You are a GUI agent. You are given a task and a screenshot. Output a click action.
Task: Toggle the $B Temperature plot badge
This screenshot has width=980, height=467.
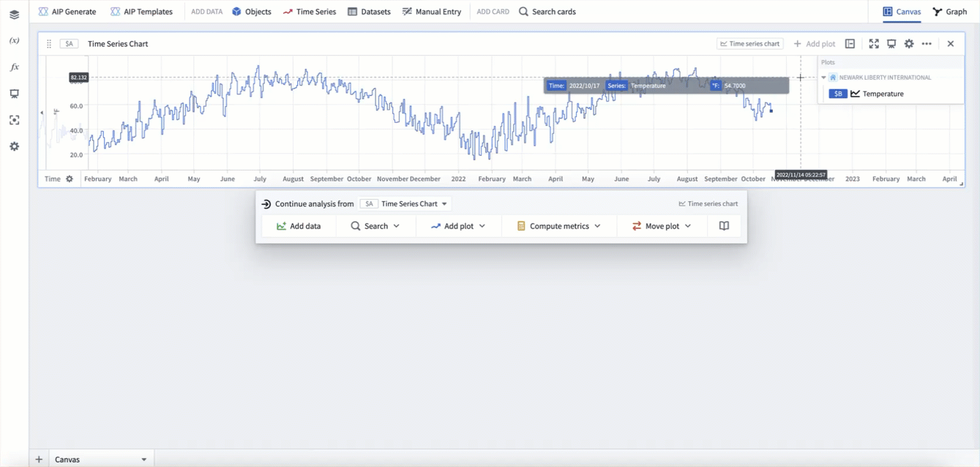point(838,94)
